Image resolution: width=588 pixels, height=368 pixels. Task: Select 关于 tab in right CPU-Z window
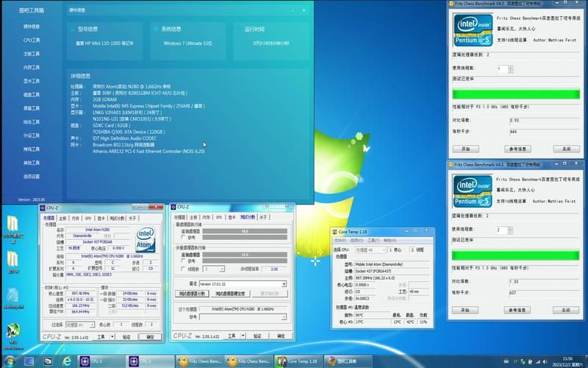pos(263,217)
